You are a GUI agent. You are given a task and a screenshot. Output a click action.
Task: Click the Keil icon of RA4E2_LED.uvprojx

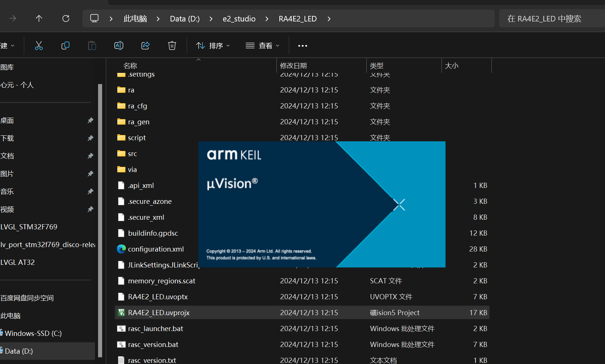point(121,313)
